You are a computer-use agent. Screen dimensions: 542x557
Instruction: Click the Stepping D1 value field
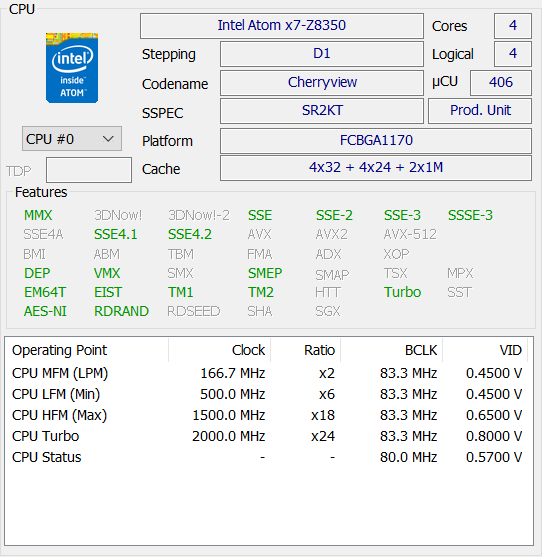click(322, 54)
